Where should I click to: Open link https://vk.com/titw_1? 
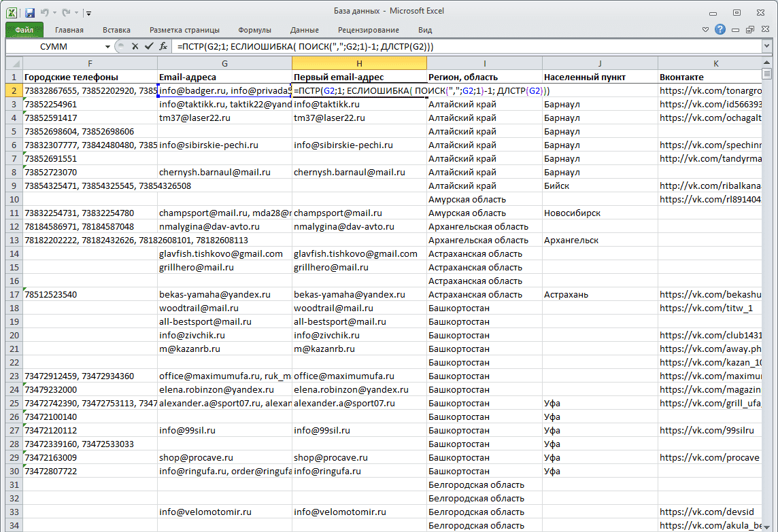pyautogui.click(x=706, y=308)
